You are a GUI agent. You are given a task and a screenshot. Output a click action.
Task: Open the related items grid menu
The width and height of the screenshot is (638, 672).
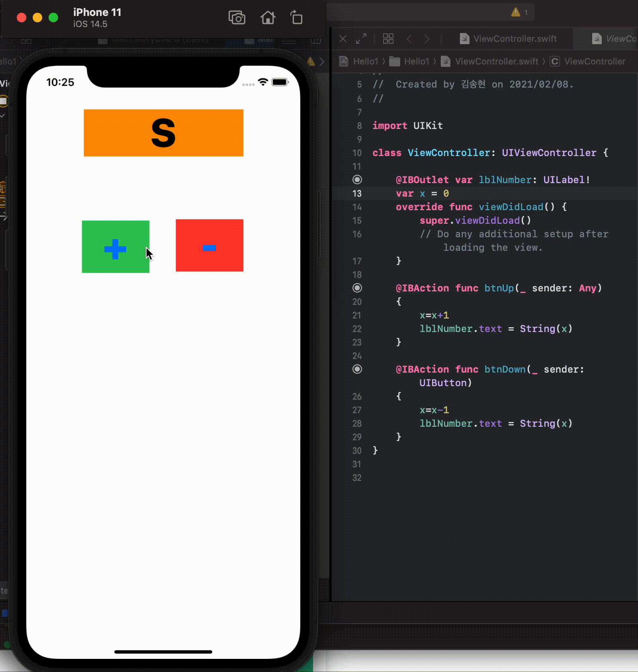coord(388,39)
